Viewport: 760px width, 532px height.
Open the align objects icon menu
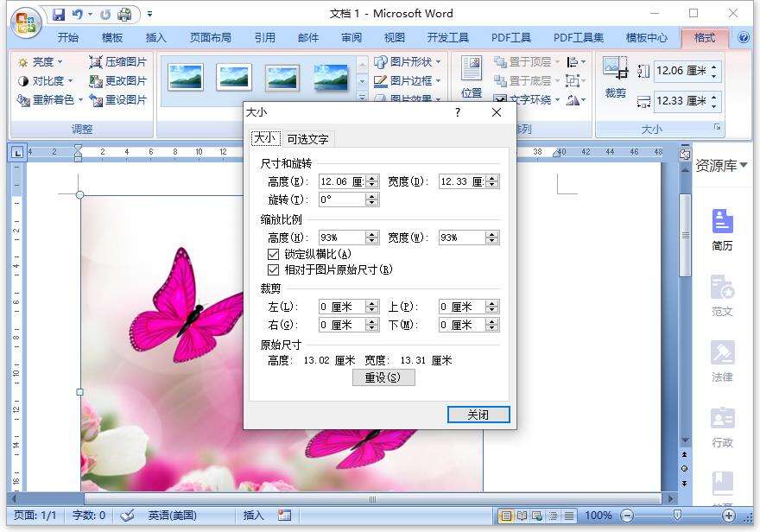[576, 62]
